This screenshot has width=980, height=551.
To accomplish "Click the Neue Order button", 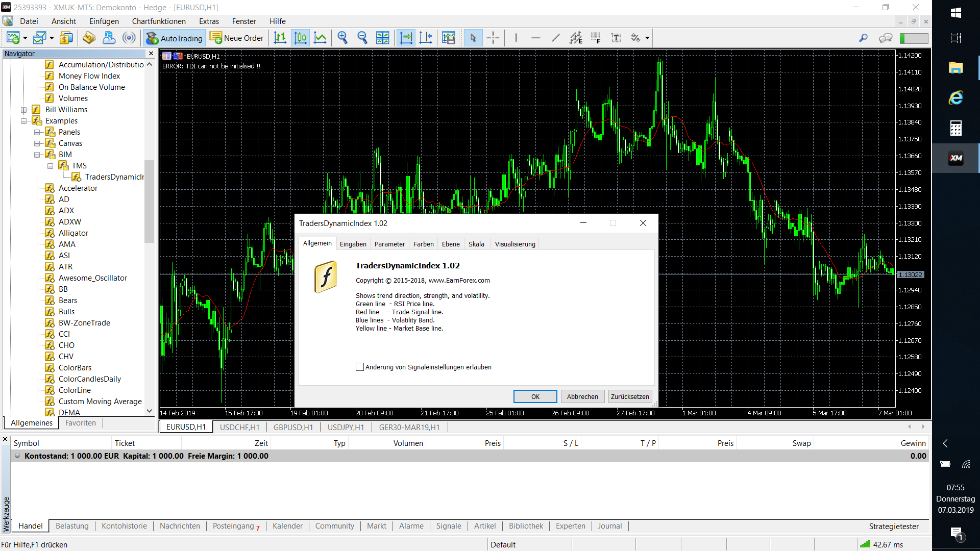I will (x=237, y=38).
